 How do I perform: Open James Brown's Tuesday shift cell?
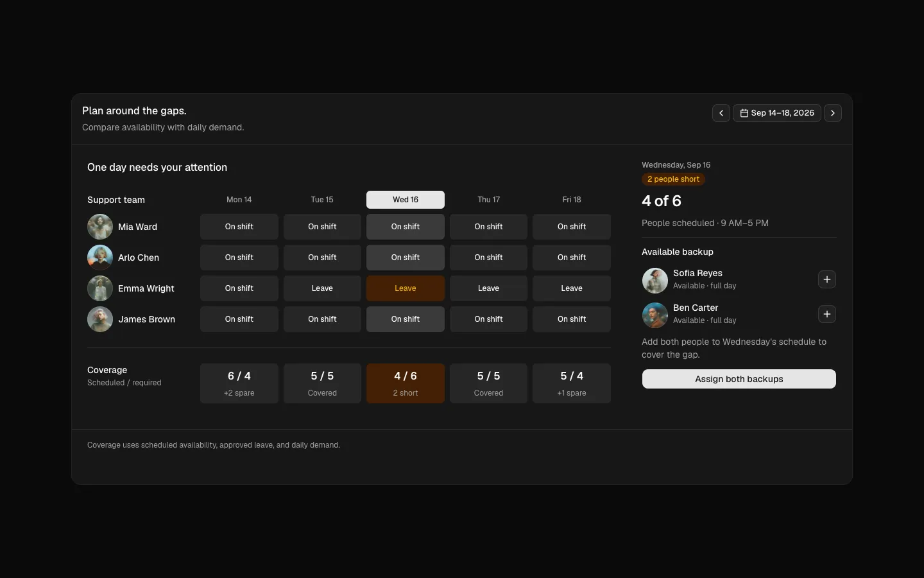(x=322, y=319)
